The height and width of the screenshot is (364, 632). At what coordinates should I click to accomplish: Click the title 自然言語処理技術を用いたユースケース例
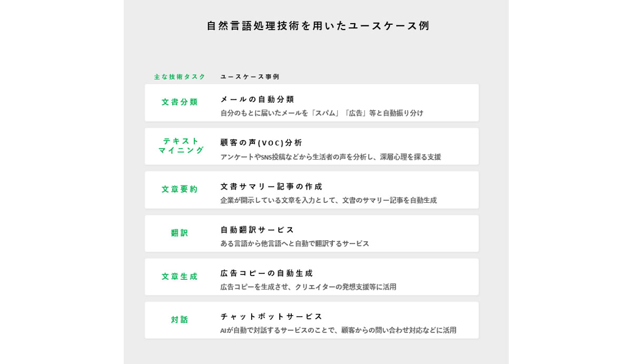tap(318, 25)
